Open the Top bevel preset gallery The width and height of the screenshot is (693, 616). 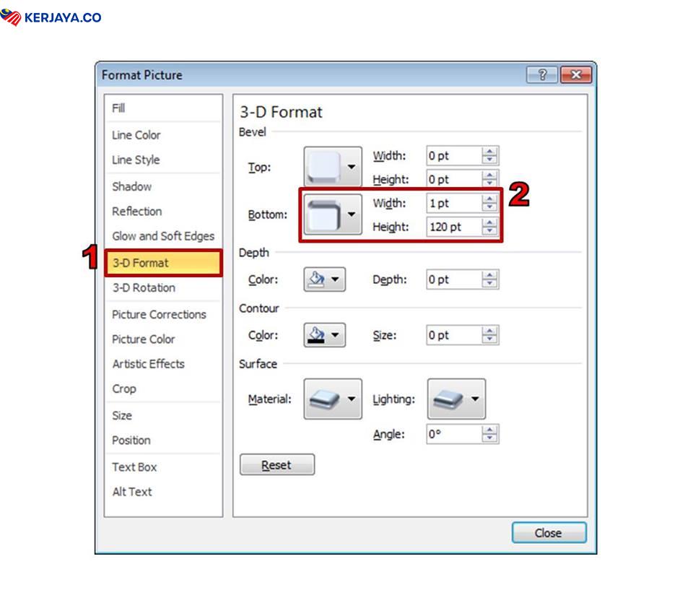[333, 167]
